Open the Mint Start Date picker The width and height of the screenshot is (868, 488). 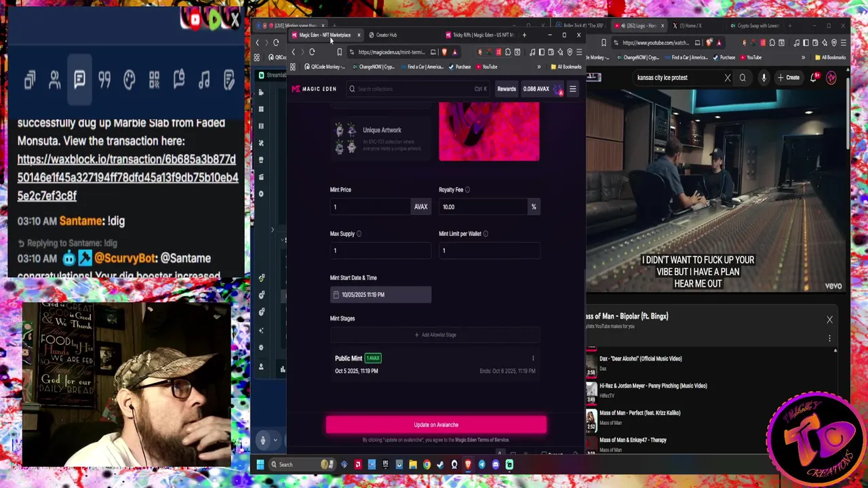click(x=380, y=295)
